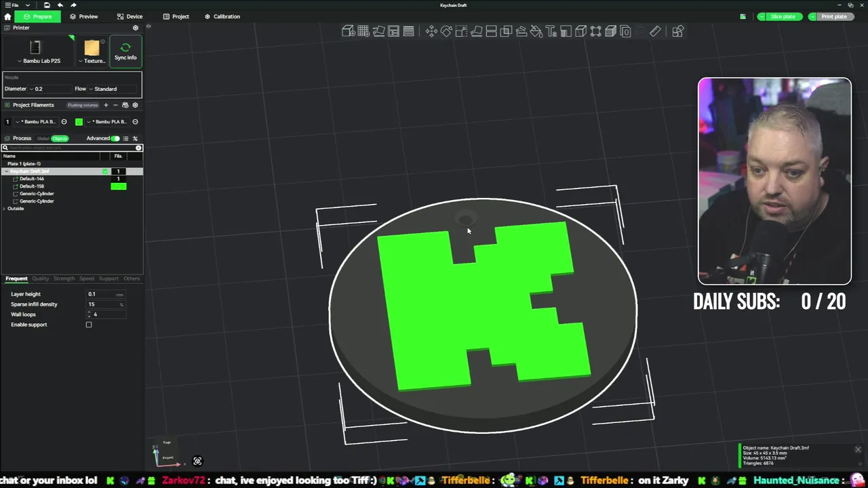Switch to the Preview tab
The image size is (868, 488).
point(83,16)
